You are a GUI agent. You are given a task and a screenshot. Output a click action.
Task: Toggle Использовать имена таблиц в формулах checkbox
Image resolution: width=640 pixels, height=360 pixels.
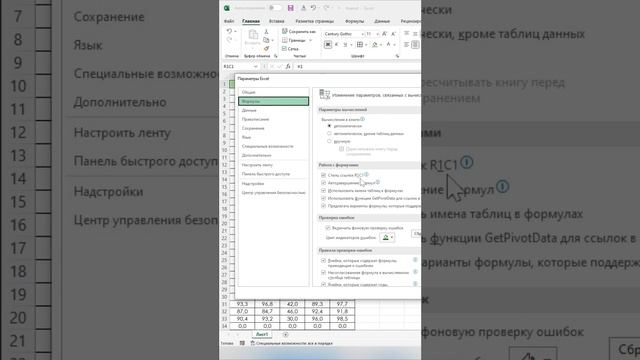pos(324,191)
